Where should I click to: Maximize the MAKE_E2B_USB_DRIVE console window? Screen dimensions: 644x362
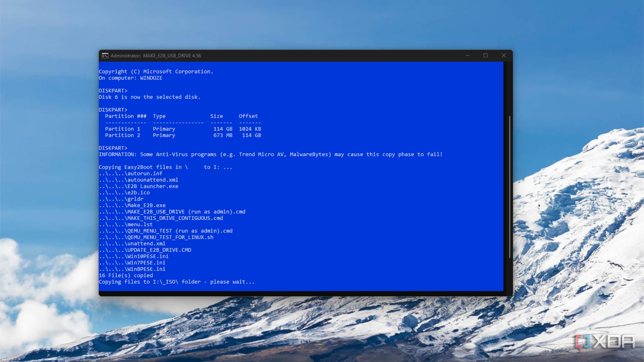click(x=485, y=56)
